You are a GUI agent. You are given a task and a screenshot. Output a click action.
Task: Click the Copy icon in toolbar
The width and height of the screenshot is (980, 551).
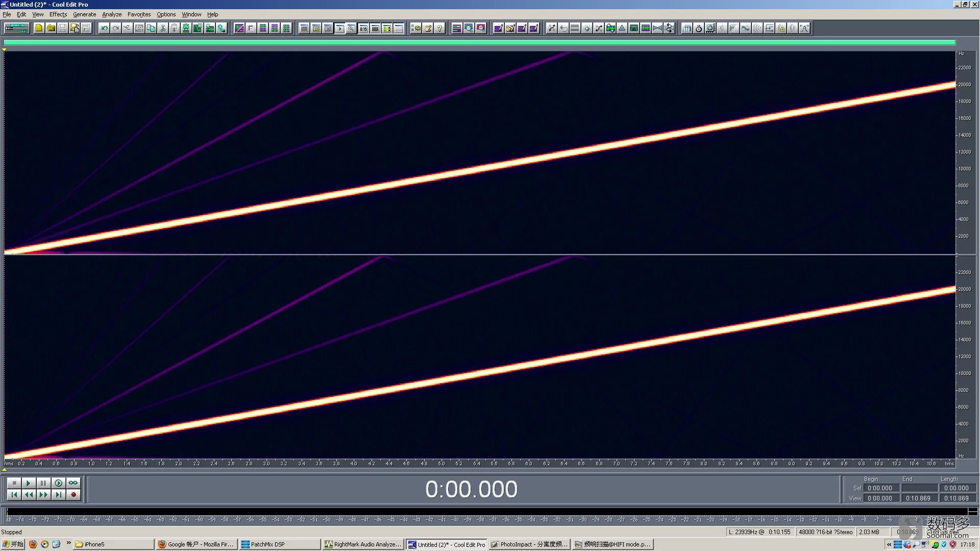point(151,28)
